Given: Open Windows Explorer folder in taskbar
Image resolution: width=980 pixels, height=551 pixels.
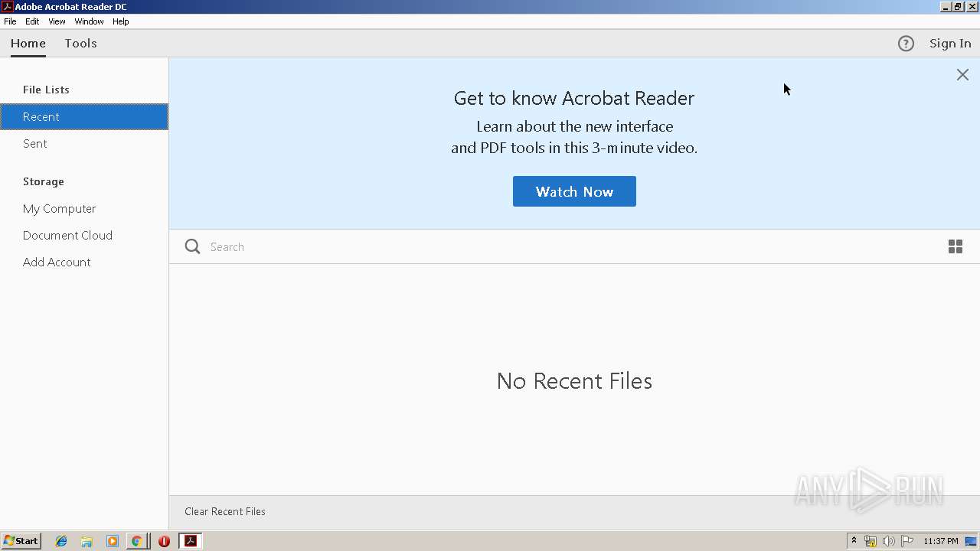Looking at the screenshot, I should point(87,541).
